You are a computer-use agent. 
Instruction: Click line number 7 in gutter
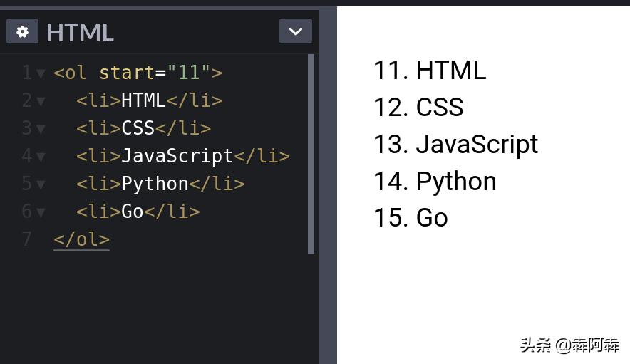(x=26, y=239)
